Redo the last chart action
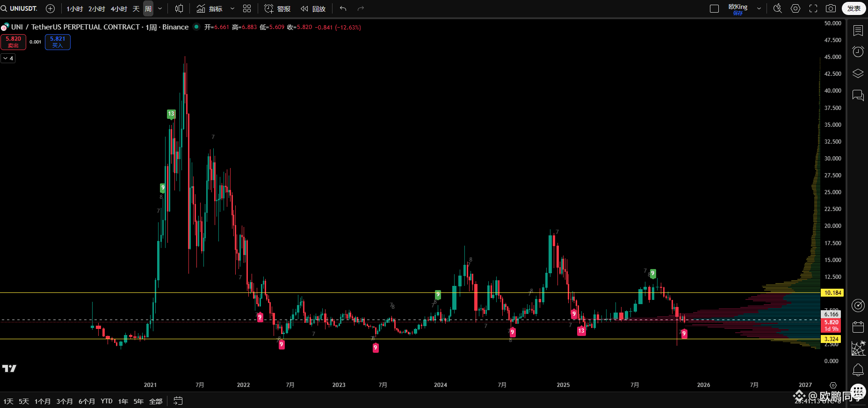The image size is (868, 408). coord(361,8)
